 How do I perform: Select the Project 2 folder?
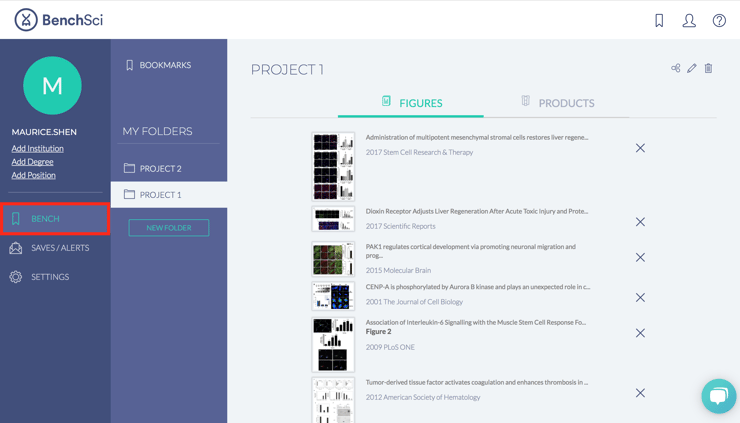[169, 169]
